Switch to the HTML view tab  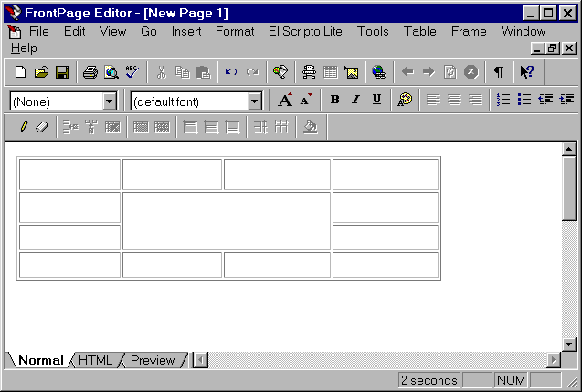coord(95,360)
